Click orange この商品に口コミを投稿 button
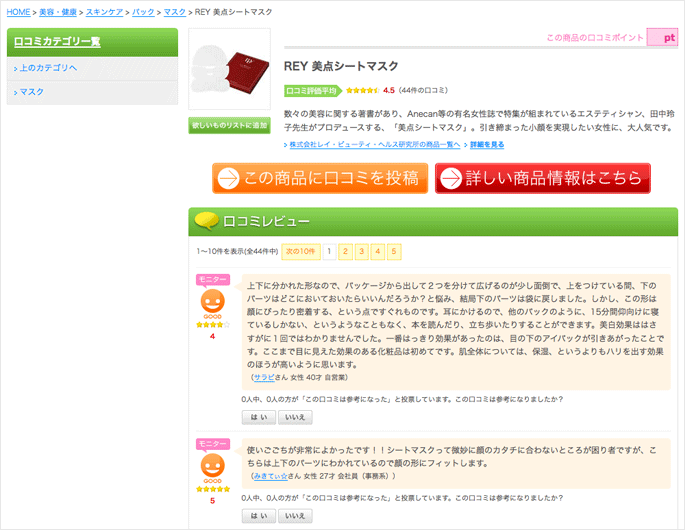The width and height of the screenshot is (685, 530). pos(320,178)
